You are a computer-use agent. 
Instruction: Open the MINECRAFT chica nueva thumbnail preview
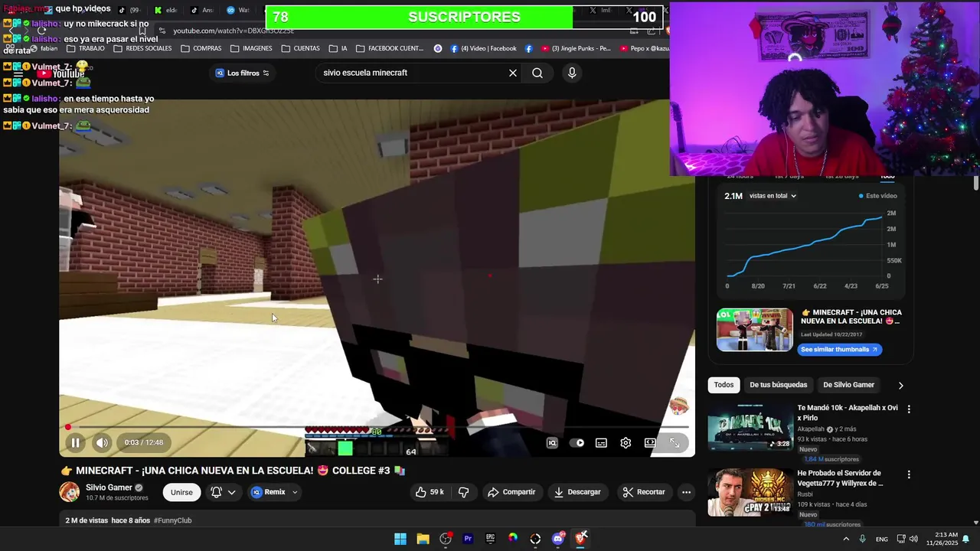[755, 330]
